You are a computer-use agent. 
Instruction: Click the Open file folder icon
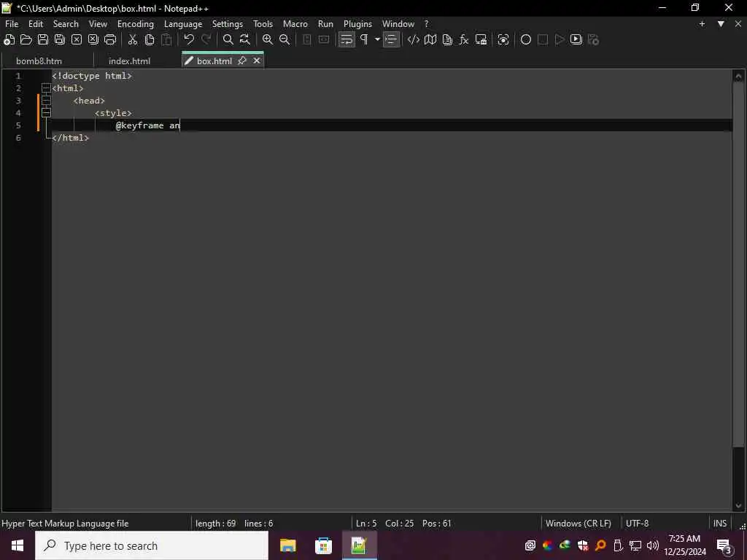(x=26, y=40)
